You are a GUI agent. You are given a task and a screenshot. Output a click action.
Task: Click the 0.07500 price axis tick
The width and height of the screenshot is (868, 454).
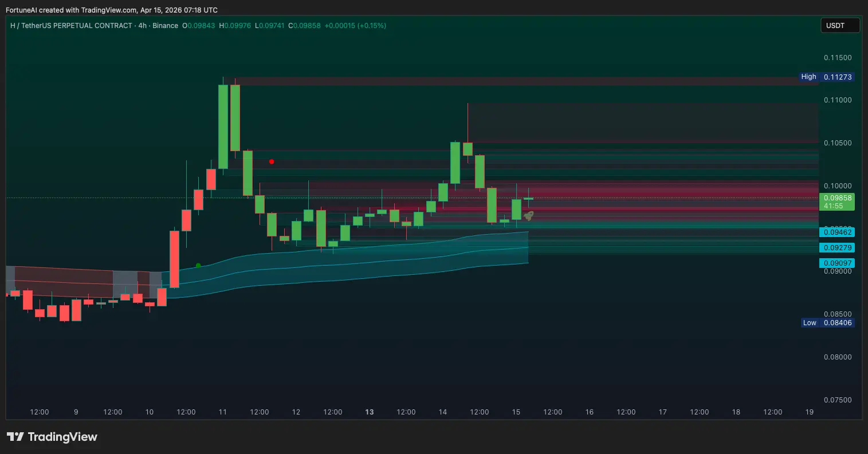[838, 400]
